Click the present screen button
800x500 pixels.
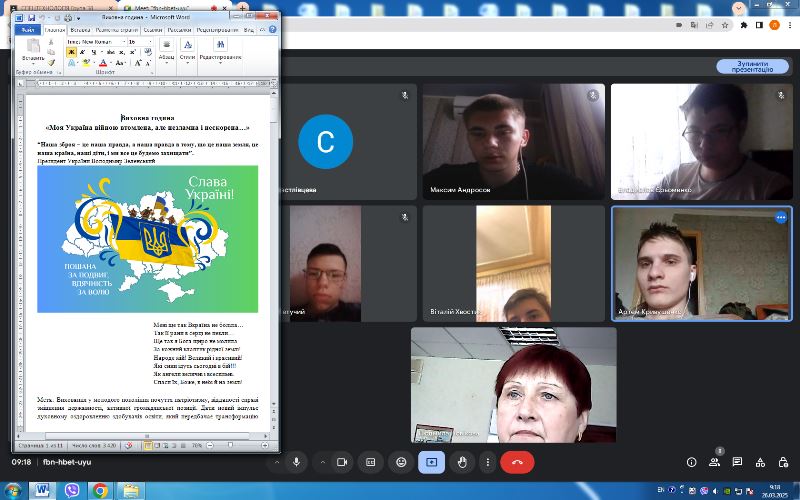[431, 462]
